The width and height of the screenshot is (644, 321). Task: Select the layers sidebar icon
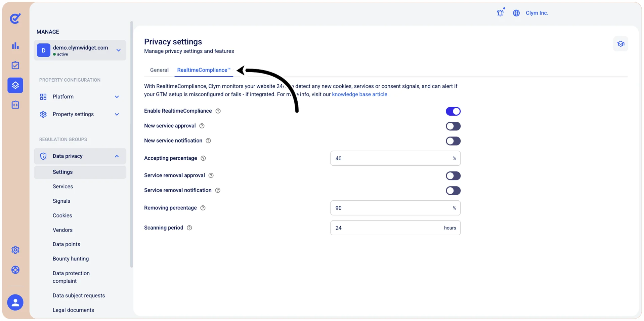coord(15,85)
